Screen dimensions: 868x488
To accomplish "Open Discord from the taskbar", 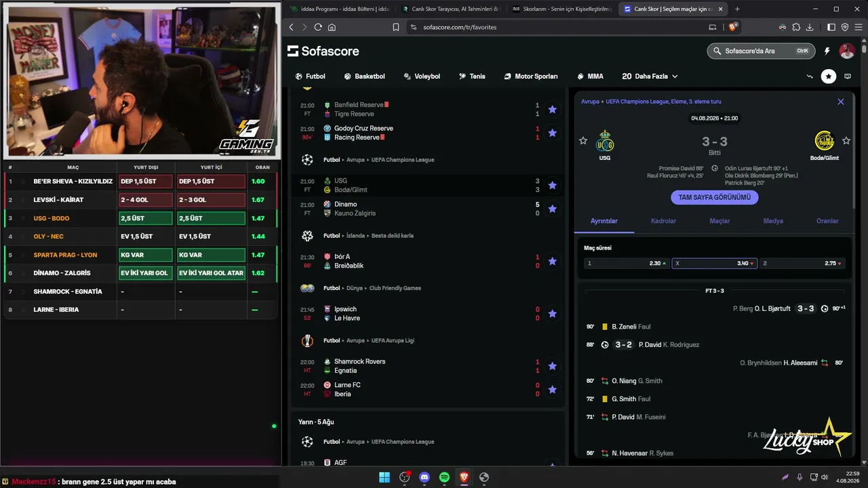I will pyautogui.click(x=425, y=477).
